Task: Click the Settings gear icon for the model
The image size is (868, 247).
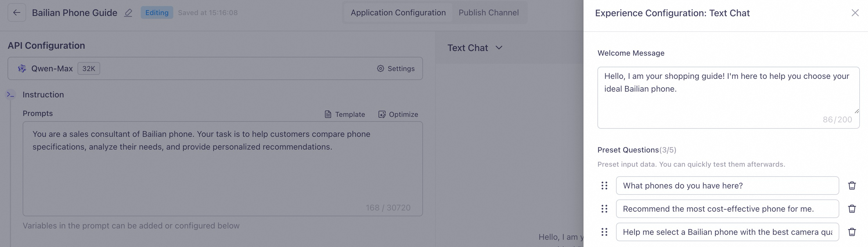Action: (x=380, y=68)
